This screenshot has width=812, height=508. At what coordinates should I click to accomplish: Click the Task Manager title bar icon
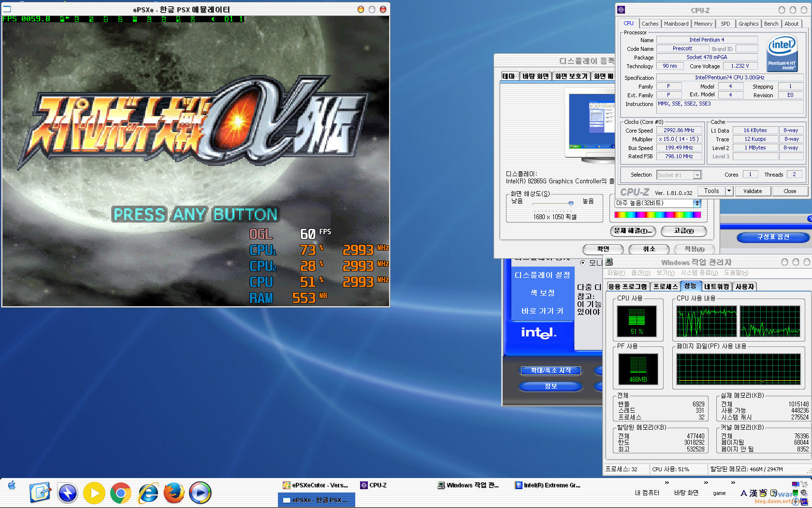[609, 262]
